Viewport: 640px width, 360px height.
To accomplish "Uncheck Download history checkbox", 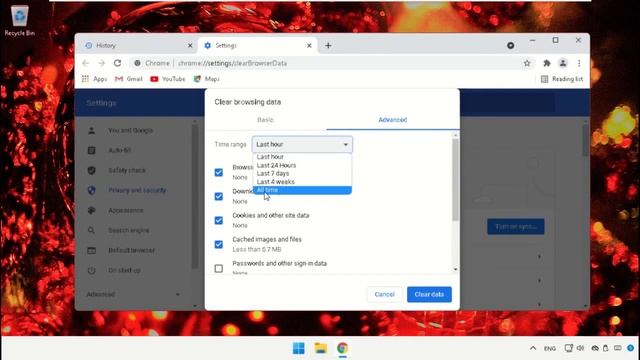I will tap(219, 196).
